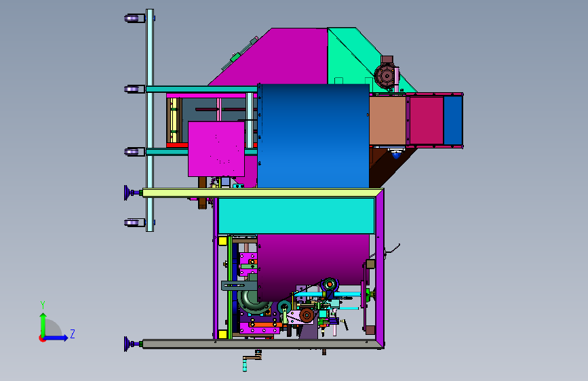588x381 pixels.
Task: Pick the small blue panel at the duct end
Action: (452, 121)
